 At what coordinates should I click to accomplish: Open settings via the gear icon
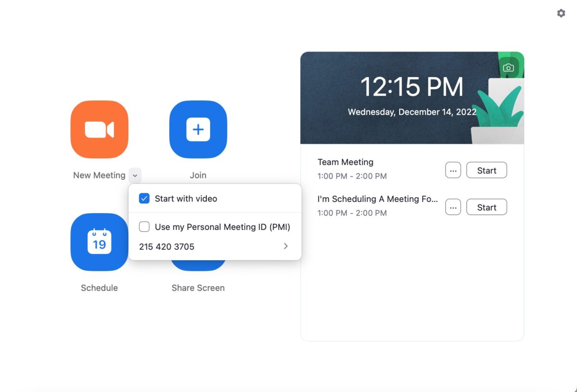tap(561, 13)
